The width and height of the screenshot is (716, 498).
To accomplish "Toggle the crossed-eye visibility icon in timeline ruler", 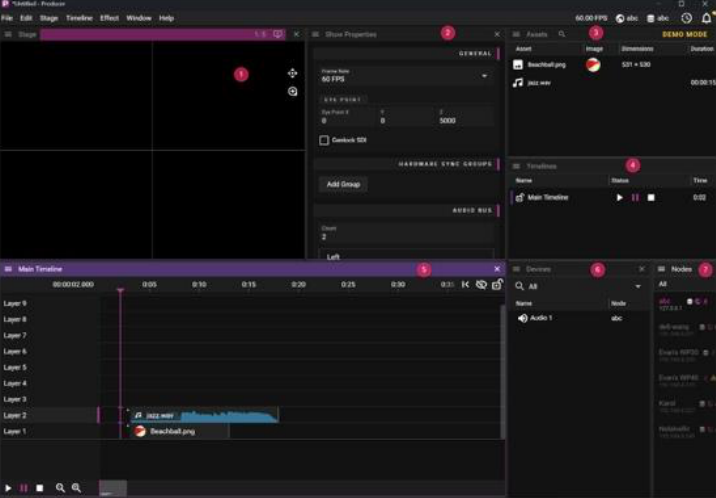I will tap(481, 284).
